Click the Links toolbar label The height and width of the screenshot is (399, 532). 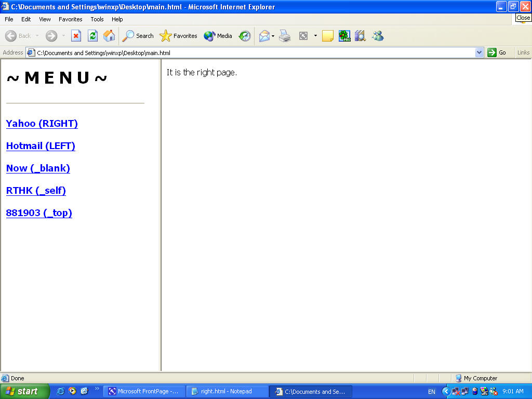[x=523, y=52]
